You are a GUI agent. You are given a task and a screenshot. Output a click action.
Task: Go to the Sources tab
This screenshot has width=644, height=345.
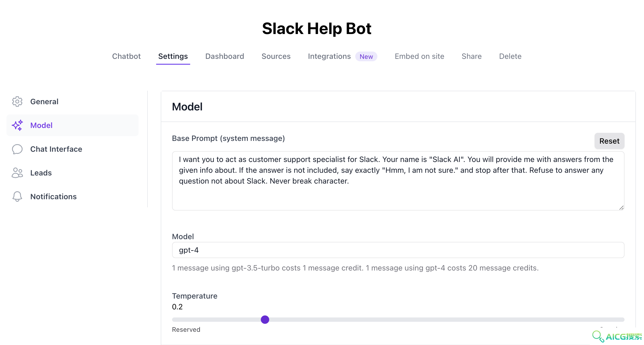(276, 56)
